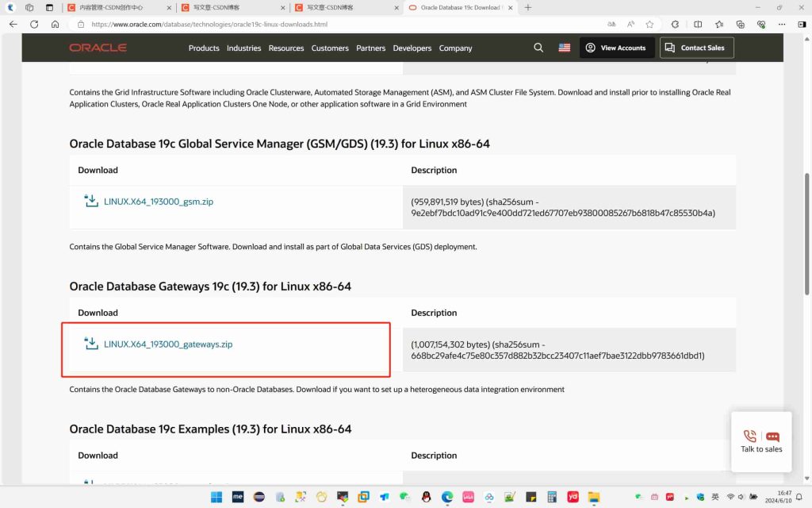Switch to the 内容管理-CSDN创作中心 tab
Screen dimensions: 812x508
[117, 8]
